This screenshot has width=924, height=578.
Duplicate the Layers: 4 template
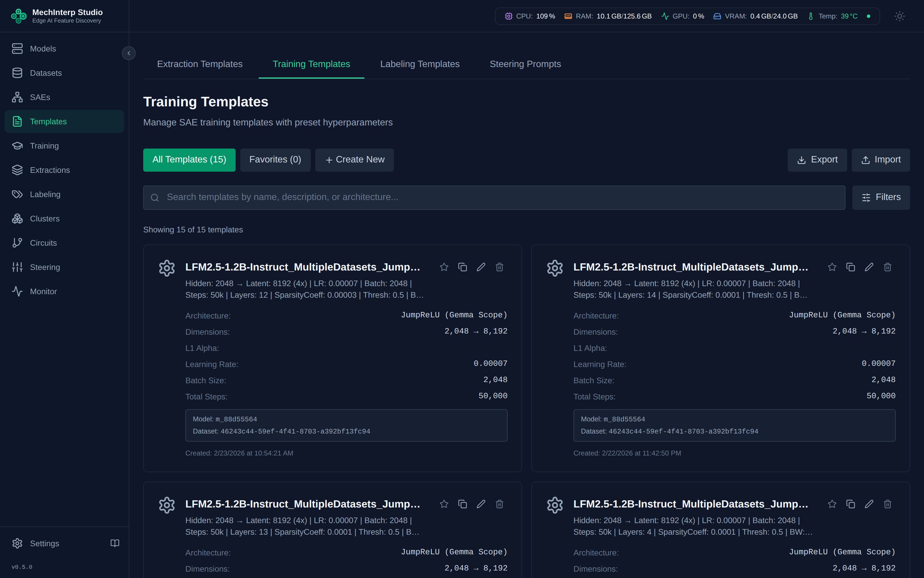(850, 504)
